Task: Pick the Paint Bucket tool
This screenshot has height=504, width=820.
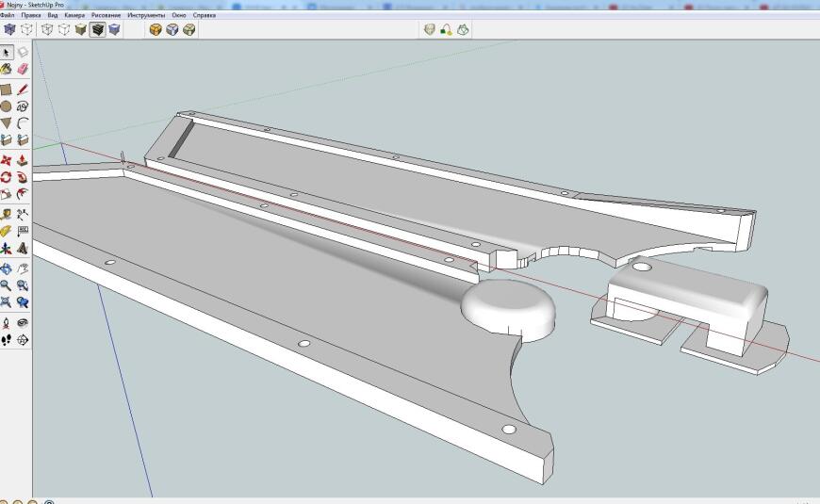Action: click(x=7, y=70)
